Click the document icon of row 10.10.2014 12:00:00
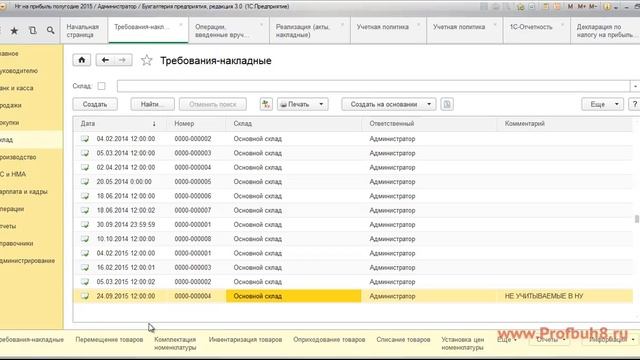 85,239
